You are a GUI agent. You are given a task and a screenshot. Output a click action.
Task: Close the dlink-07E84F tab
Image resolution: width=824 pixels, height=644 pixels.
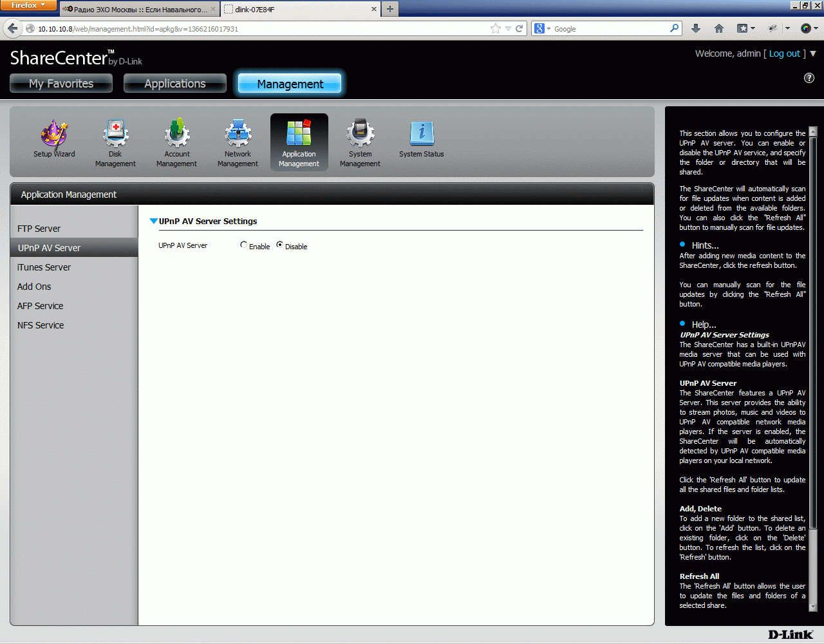374,9
